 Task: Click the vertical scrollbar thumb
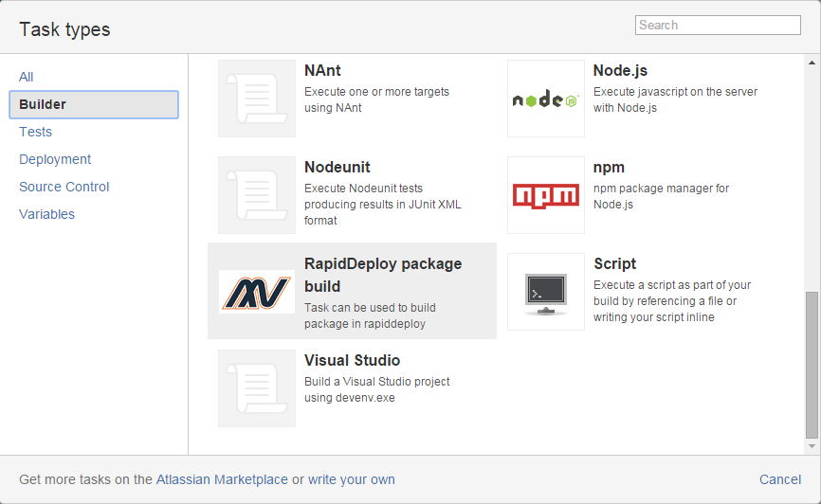(x=812, y=366)
